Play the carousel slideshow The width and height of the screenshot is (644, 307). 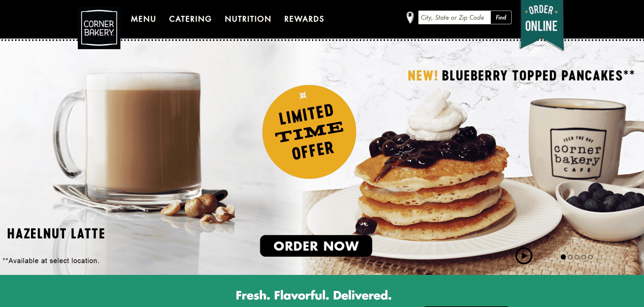(524, 256)
